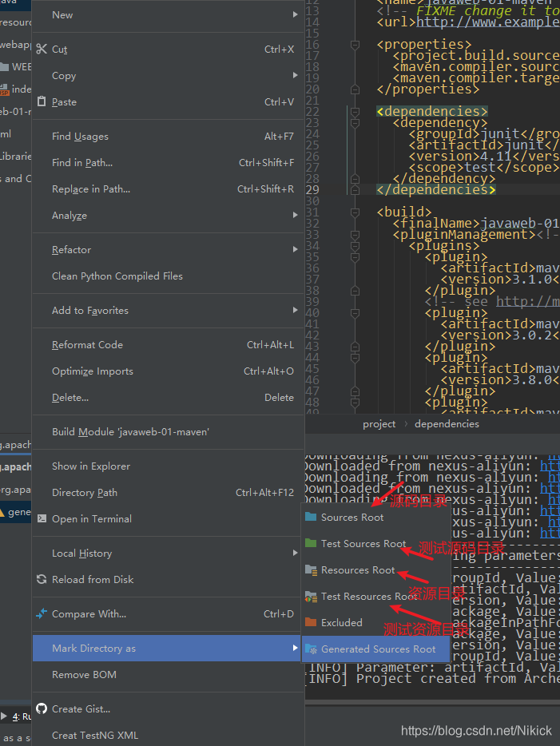Collapse the dependency fold on line 23
This screenshot has height=746, width=560.
coord(355,123)
